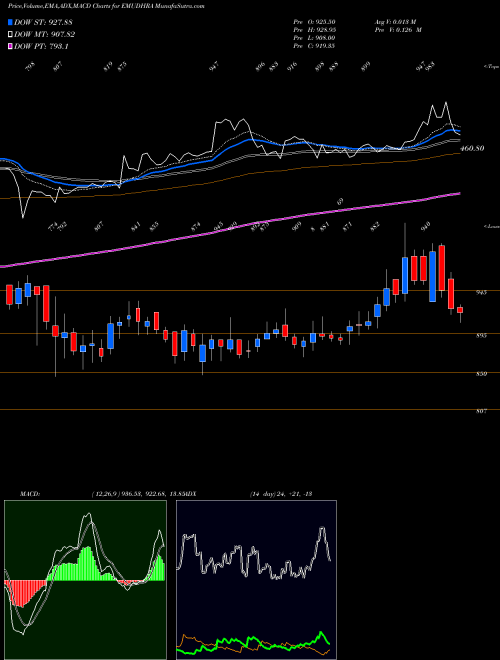Viewport: 500px width, 660px height.
Task: Click the 807 price level label
Action: pyautogui.click(x=481, y=411)
